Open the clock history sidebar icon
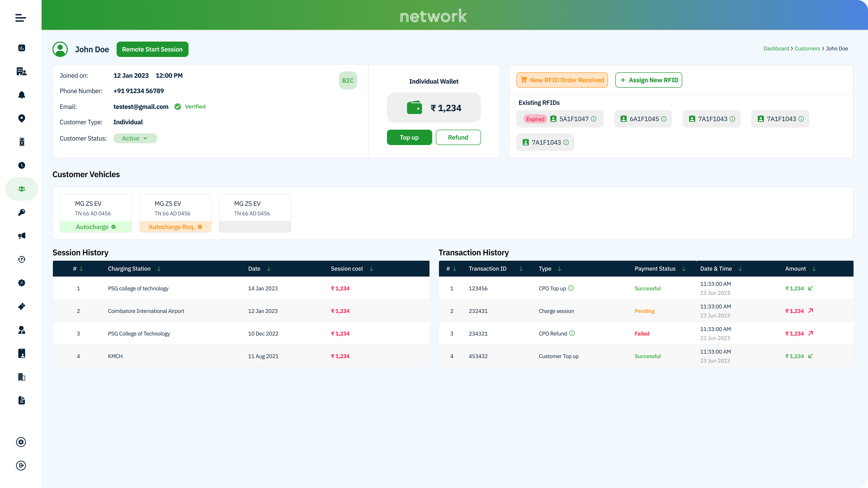The image size is (868, 488). coord(22,165)
